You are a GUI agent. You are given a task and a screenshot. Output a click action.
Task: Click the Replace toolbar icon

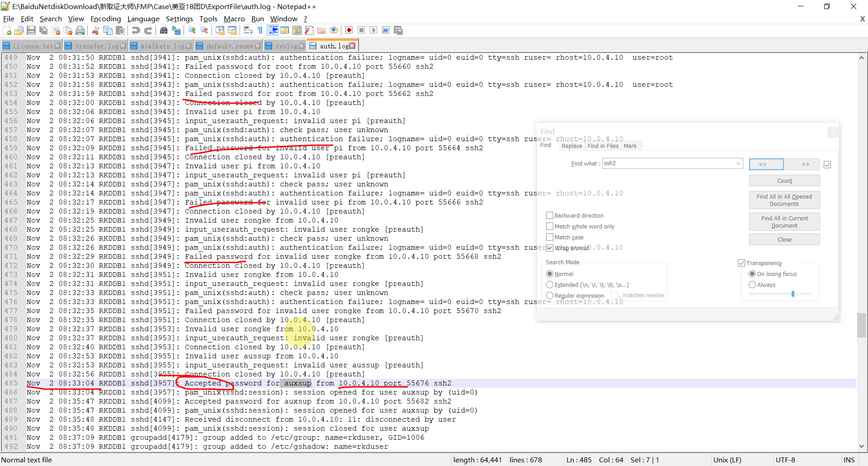176,30
